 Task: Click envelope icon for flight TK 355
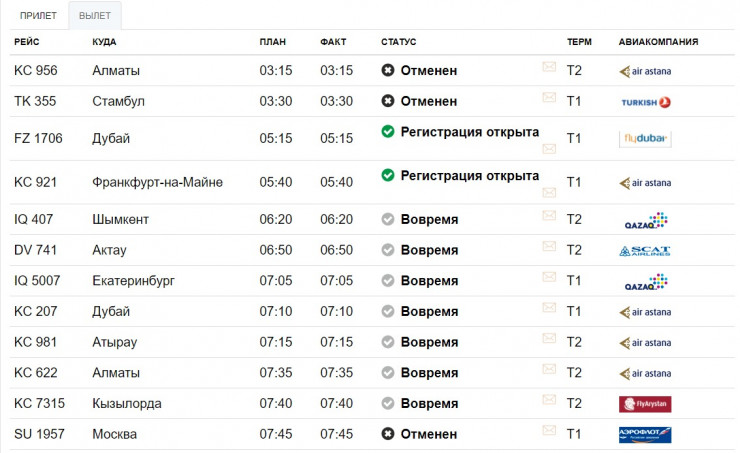(549, 97)
